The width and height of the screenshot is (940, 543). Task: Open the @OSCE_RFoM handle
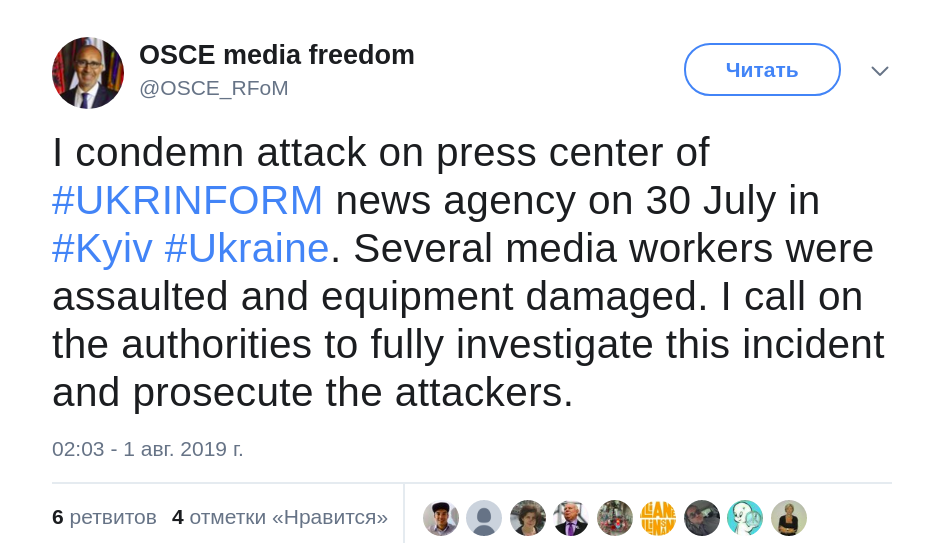click(213, 88)
